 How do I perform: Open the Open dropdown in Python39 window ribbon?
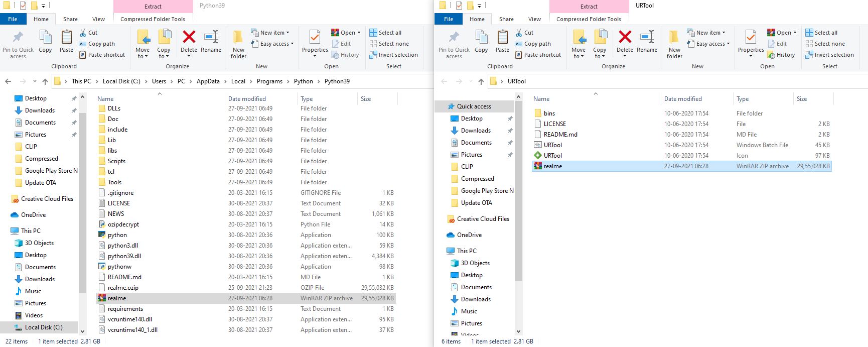(346, 33)
